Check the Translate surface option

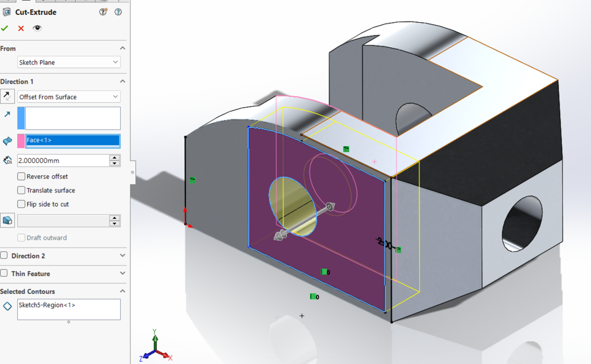tap(21, 190)
